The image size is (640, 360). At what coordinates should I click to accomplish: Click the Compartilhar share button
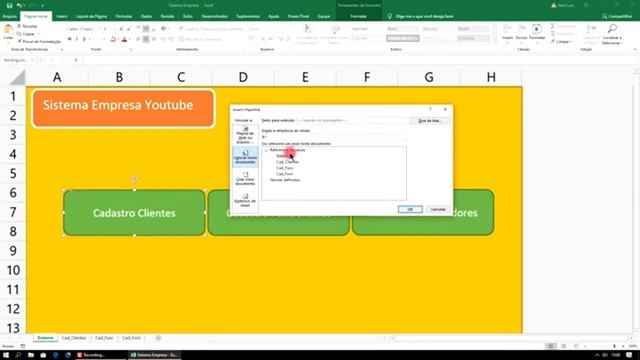(x=617, y=16)
